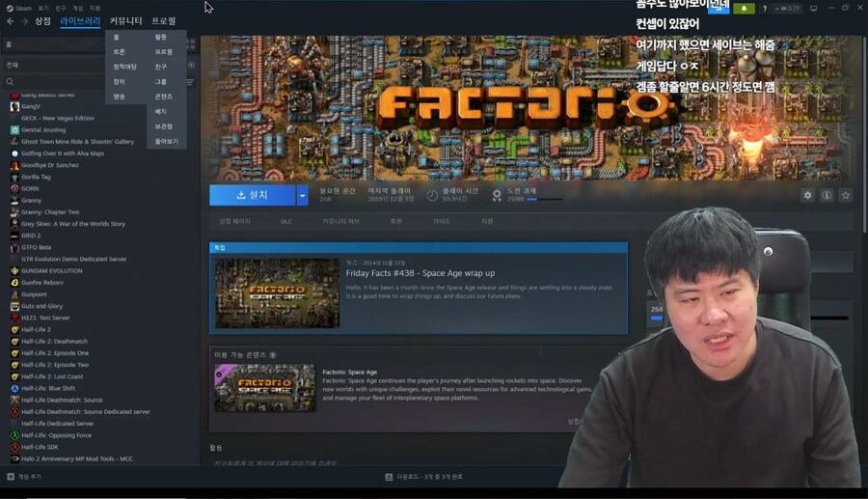
Task: Go forward with the right arrow icon
Action: [24, 21]
